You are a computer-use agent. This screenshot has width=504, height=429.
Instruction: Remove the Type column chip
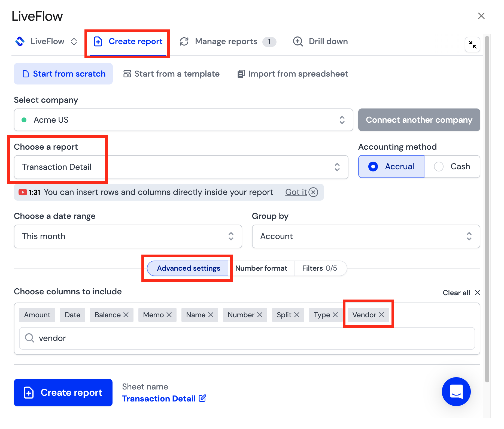point(335,315)
